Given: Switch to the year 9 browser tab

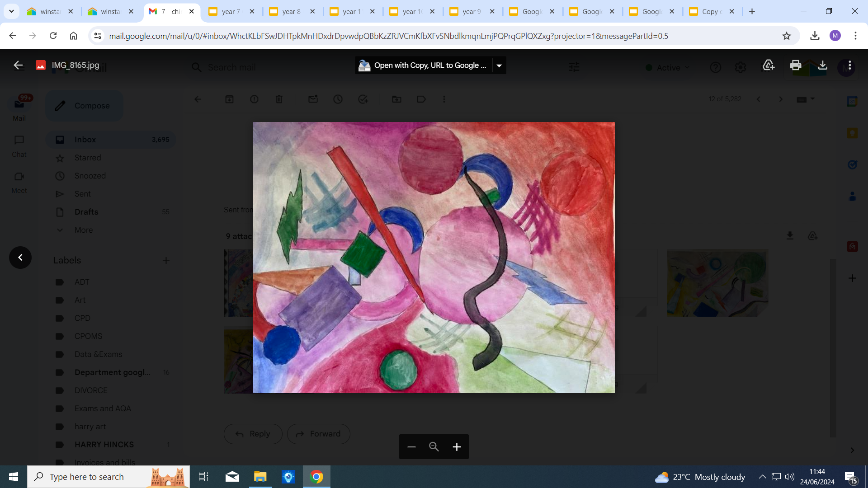Looking at the screenshot, I should (472, 12).
